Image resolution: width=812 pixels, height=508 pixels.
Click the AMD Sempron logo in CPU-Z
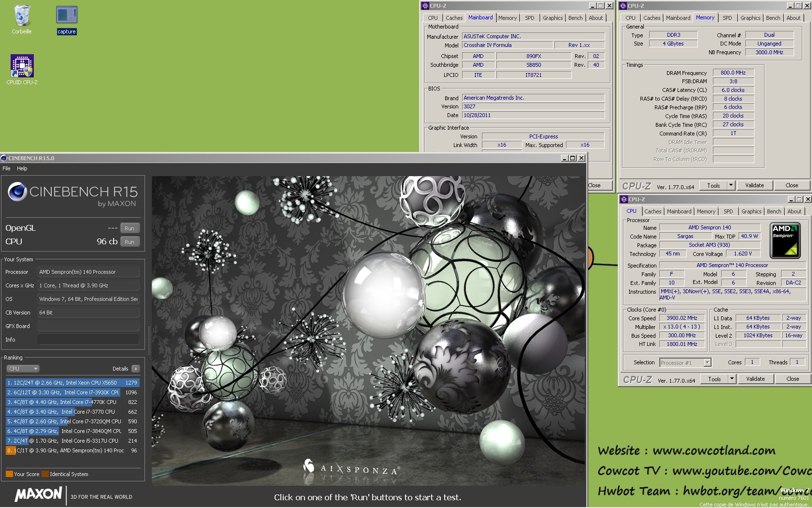point(784,239)
